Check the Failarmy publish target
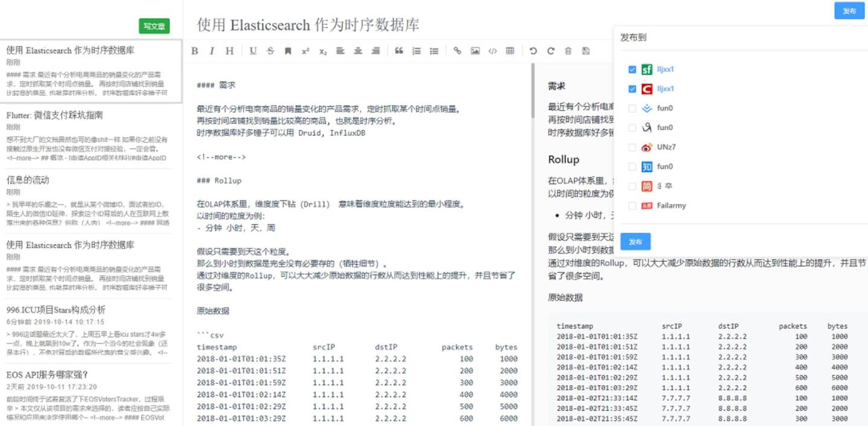868x426 pixels. pos(632,206)
